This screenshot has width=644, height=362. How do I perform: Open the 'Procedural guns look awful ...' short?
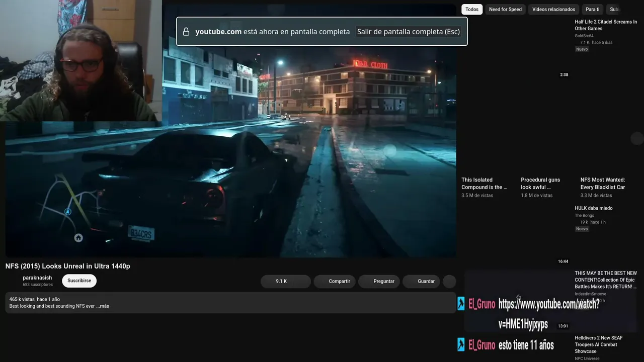[541, 184]
